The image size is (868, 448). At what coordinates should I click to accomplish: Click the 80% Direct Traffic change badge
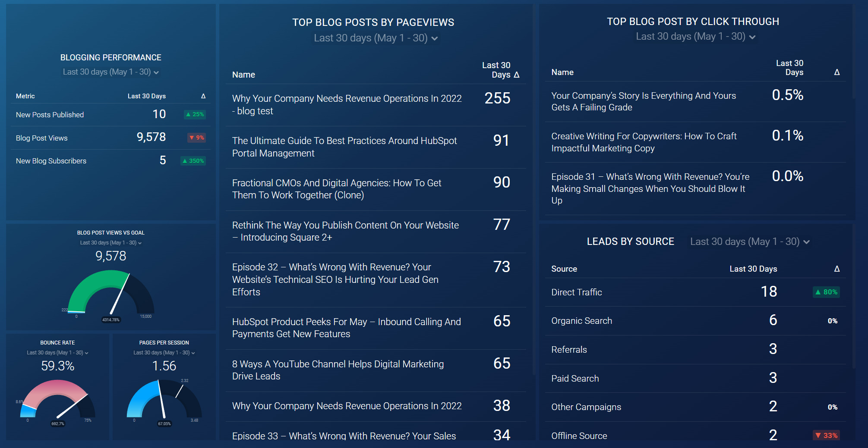[826, 292]
